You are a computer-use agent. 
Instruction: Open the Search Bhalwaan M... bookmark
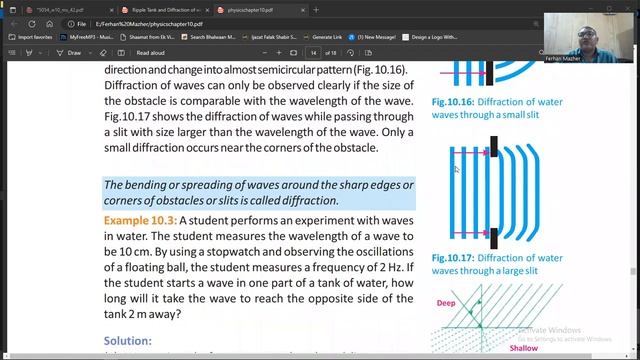tap(209, 37)
